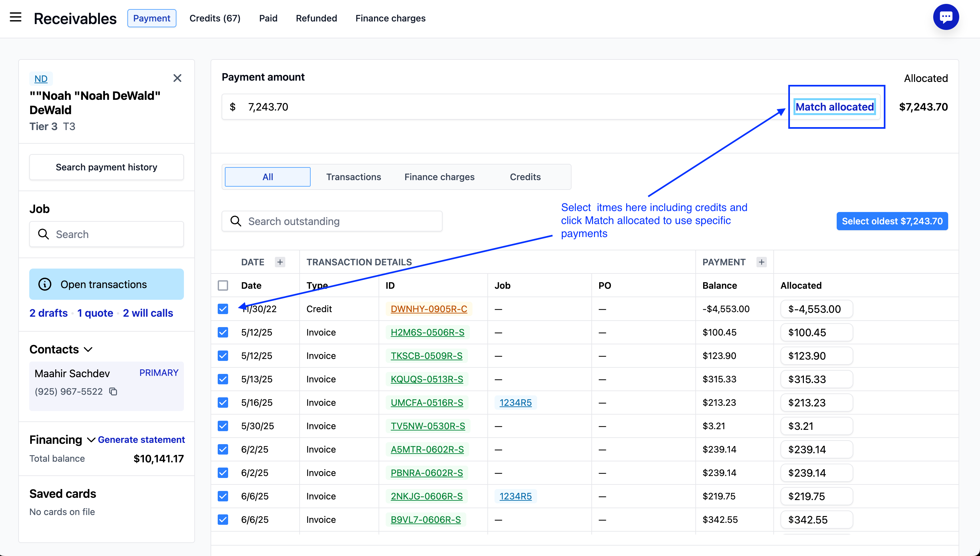Uncheck the TV5NW-0530R-S invoice checkbox
The image size is (980, 556).
pyautogui.click(x=223, y=426)
